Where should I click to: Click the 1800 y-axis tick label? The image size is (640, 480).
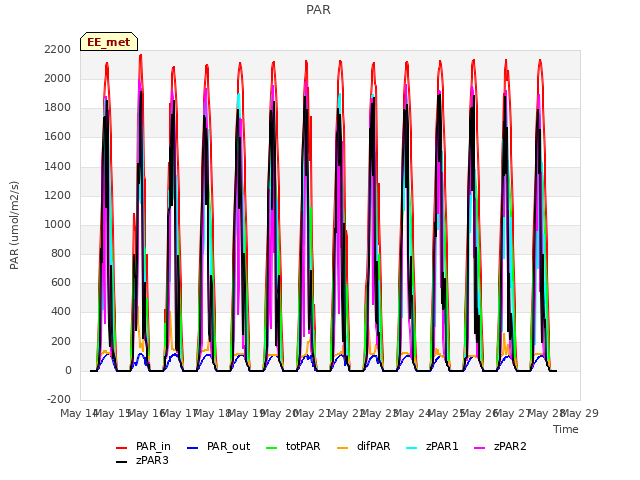tap(58, 108)
